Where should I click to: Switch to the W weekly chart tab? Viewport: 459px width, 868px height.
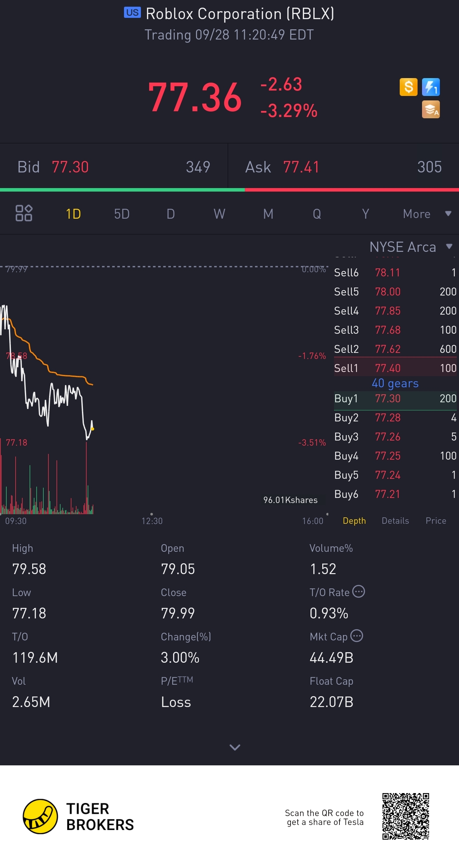(x=219, y=214)
